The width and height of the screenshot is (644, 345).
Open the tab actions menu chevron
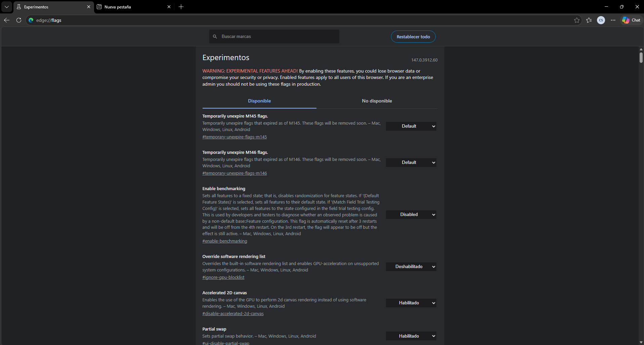point(7,7)
